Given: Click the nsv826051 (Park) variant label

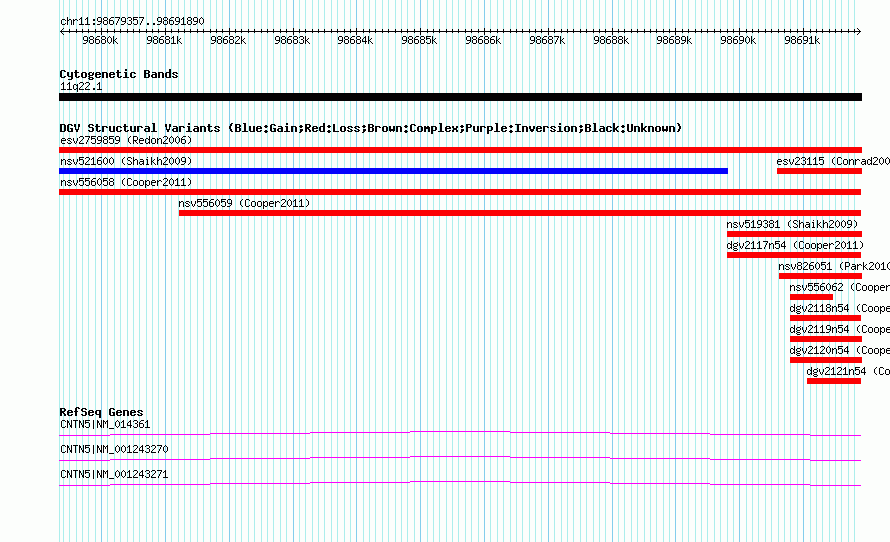Looking at the screenshot, I should pos(834,266).
